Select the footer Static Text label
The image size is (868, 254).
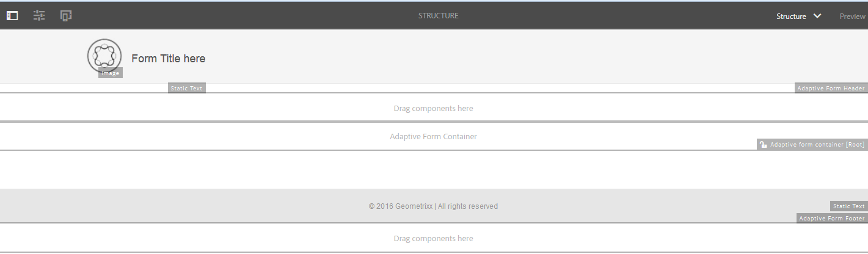tap(848, 206)
